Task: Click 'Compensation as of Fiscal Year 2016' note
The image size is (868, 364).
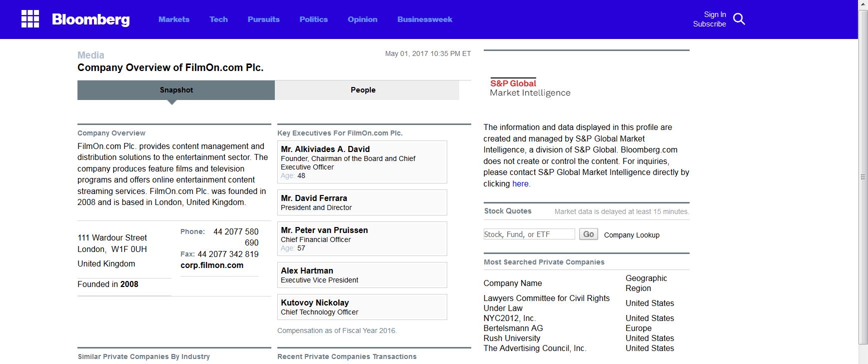Action: 337,330
